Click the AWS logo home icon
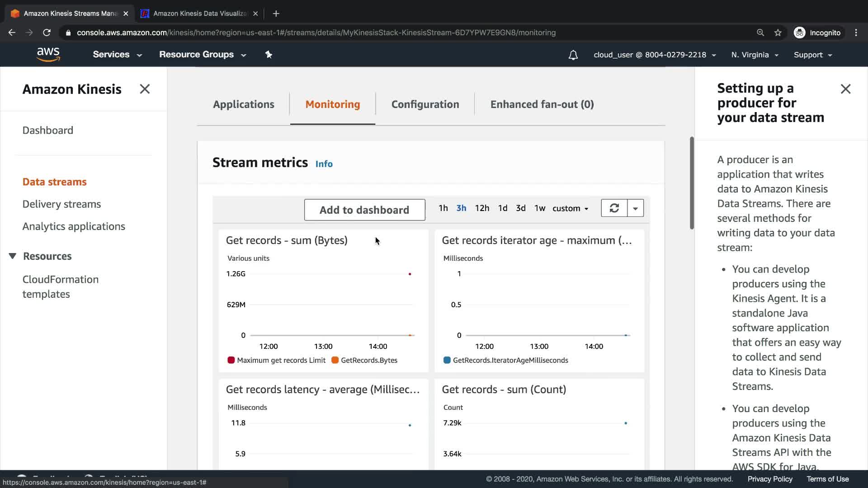 click(48, 55)
